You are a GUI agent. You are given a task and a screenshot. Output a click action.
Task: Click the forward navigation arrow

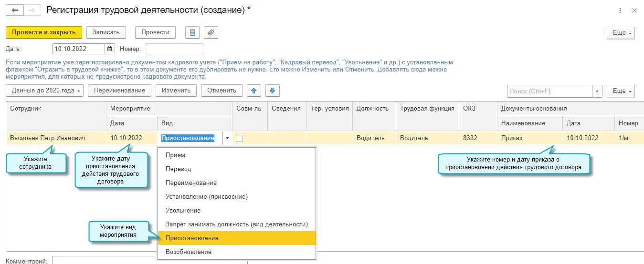coord(32,10)
